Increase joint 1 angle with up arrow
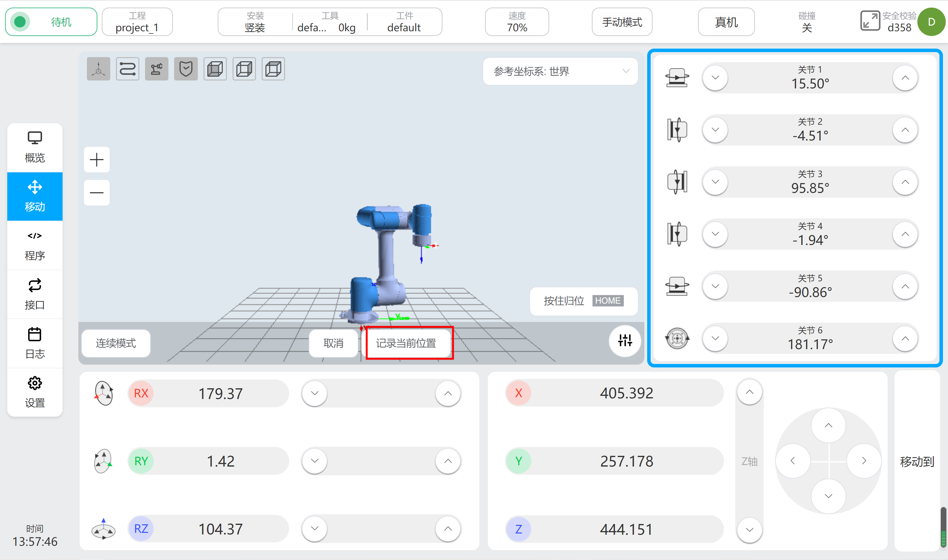 point(905,78)
